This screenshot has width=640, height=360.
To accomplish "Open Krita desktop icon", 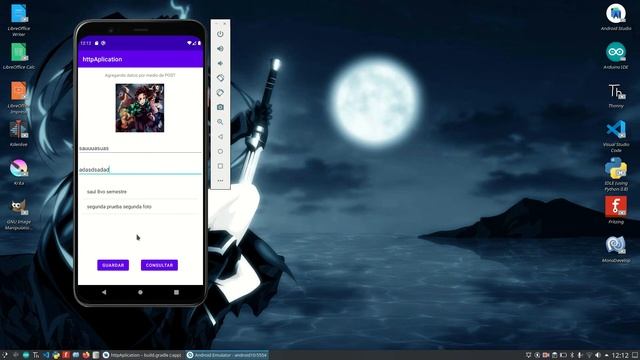I will click(x=19, y=172).
